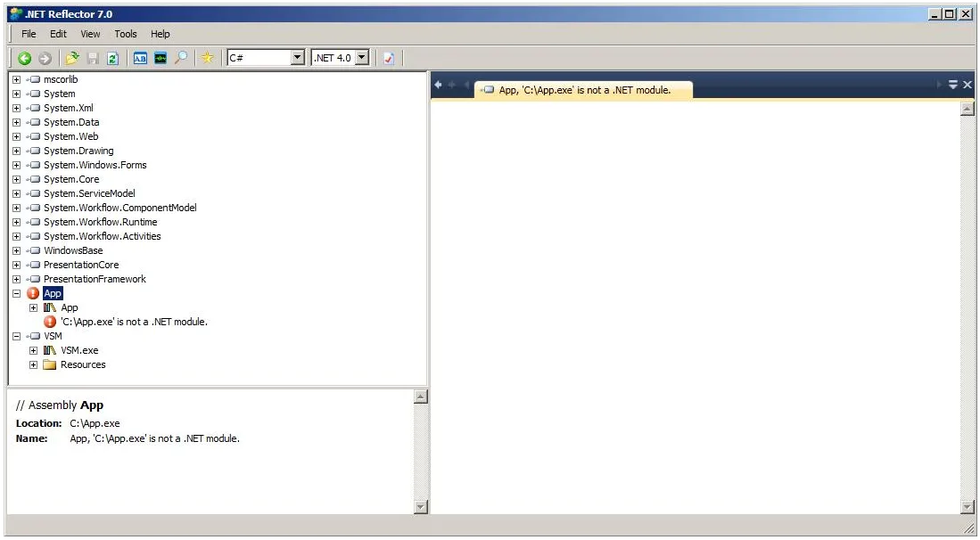This screenshot has width=980, height=540.
Task: Open the Tools menu
Action: pyautogui.click(x=126, y=34)
